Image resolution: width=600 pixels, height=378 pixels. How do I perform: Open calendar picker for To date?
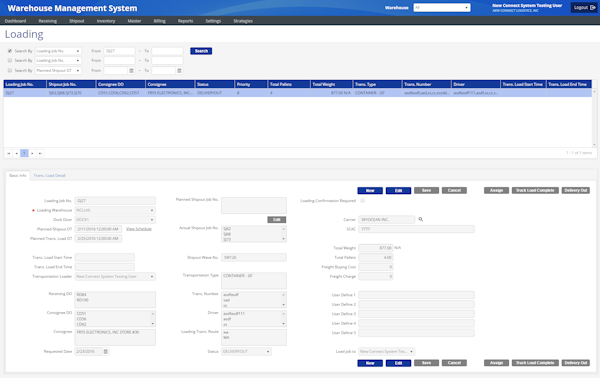pyautogui.click(x=179, y=70)
